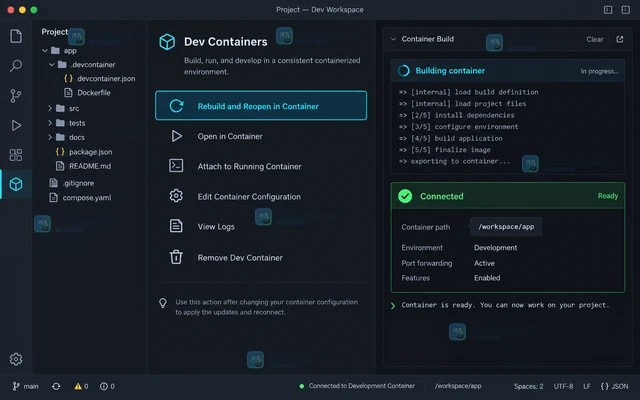The width and height of the screenshot is (640, 400).
Task: Toggle sidebar layout icon in title bar
Action: point(608,10)
